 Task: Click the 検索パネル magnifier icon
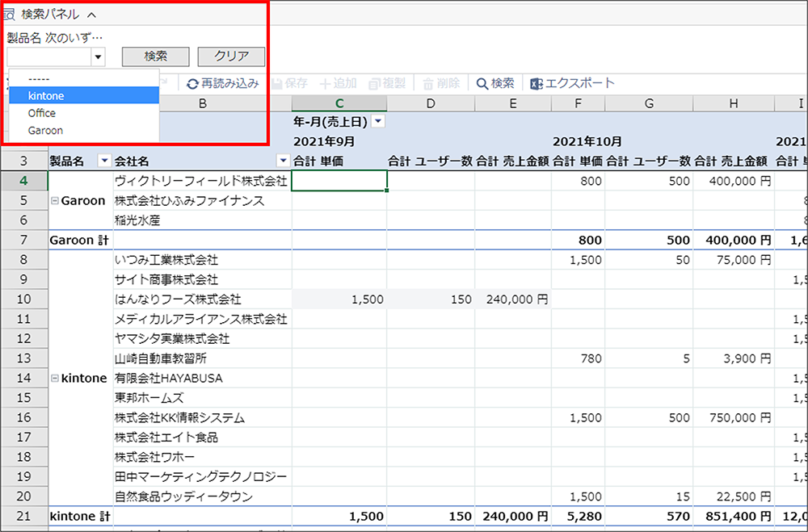(x=9, y=15)
